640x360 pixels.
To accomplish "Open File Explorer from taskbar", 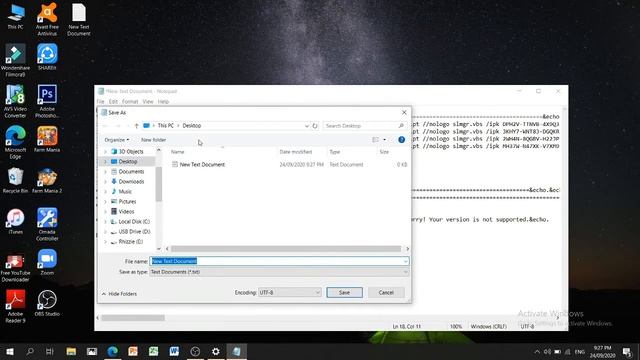I will click(71, 351).
